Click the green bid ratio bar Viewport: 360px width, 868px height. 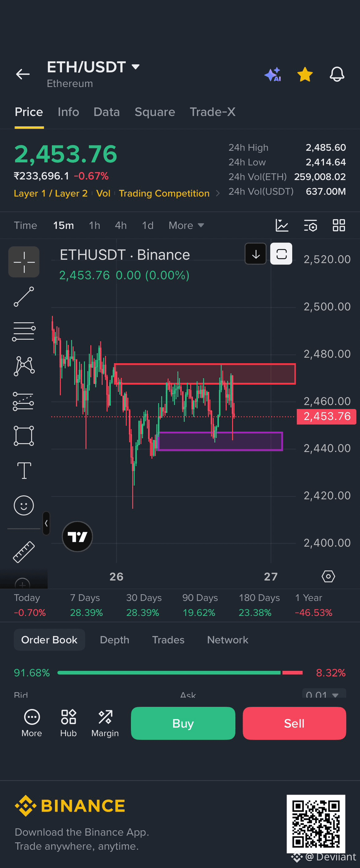(169, 673)
